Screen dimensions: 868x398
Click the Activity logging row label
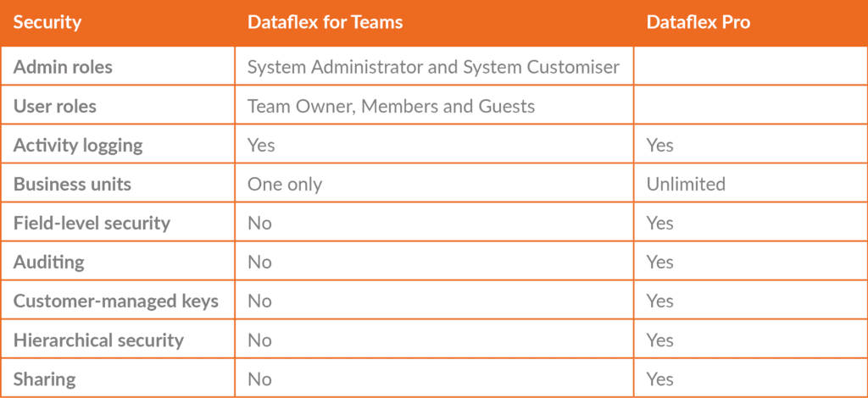click(x=78, y=145)
